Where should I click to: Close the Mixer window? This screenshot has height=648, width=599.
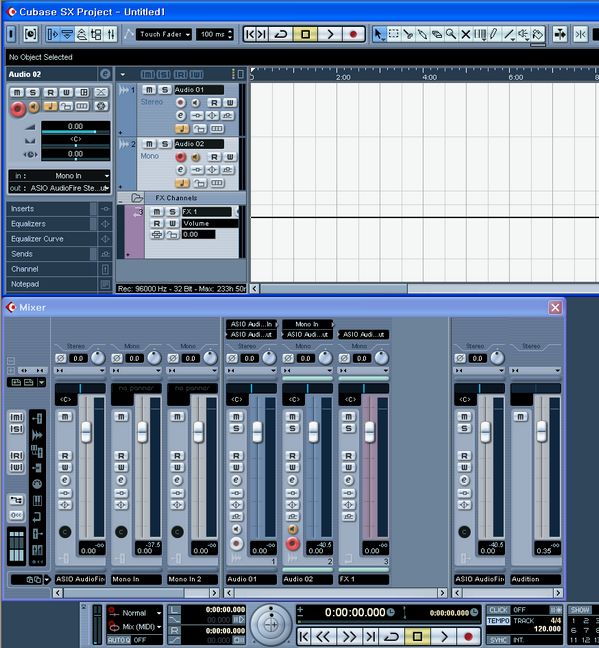(555, 307)
